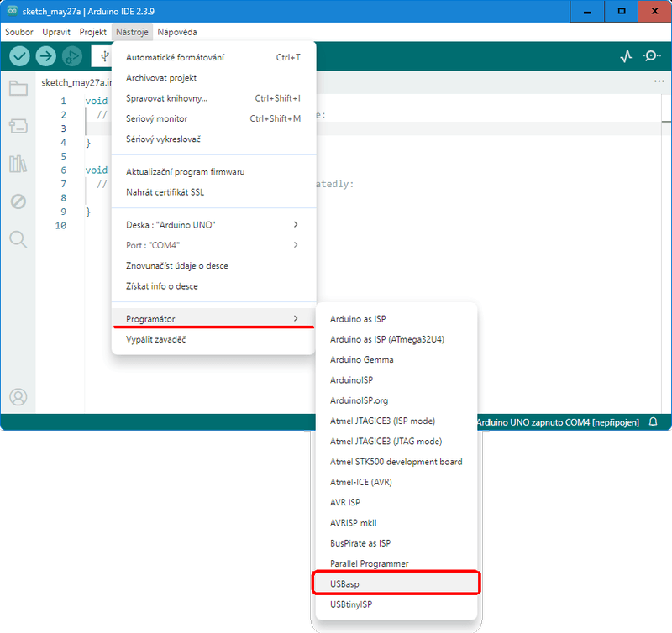
Task: Open the Debug sidebar panel icon
Action: click(18, 201)
